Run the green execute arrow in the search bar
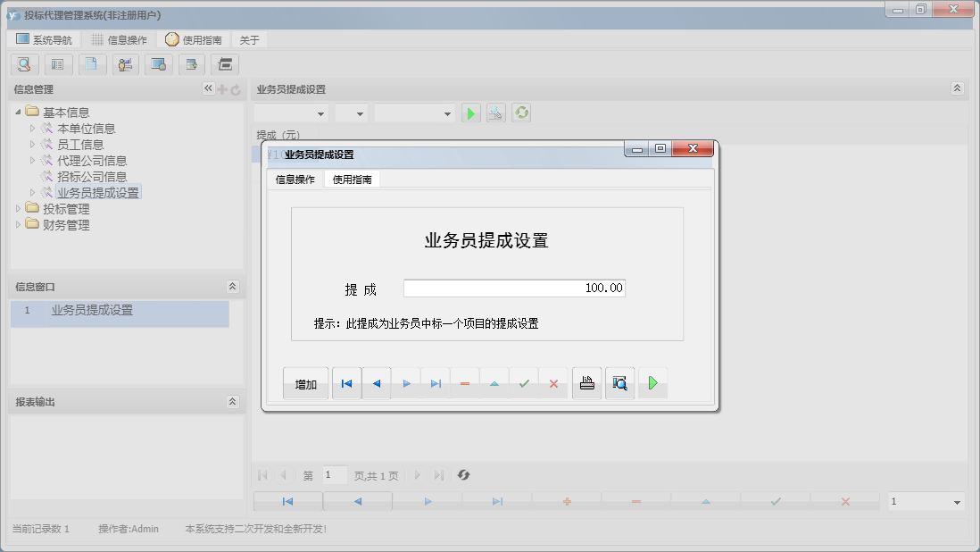This screenshot has height=552, width=980. point(470,113)
